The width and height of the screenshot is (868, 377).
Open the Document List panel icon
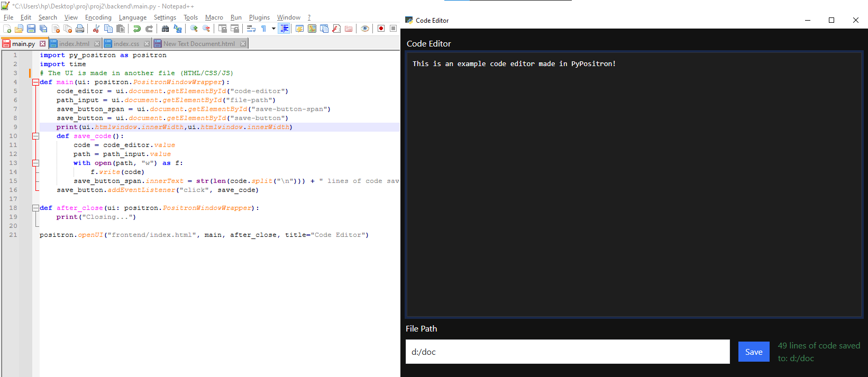tap(324, 29)
